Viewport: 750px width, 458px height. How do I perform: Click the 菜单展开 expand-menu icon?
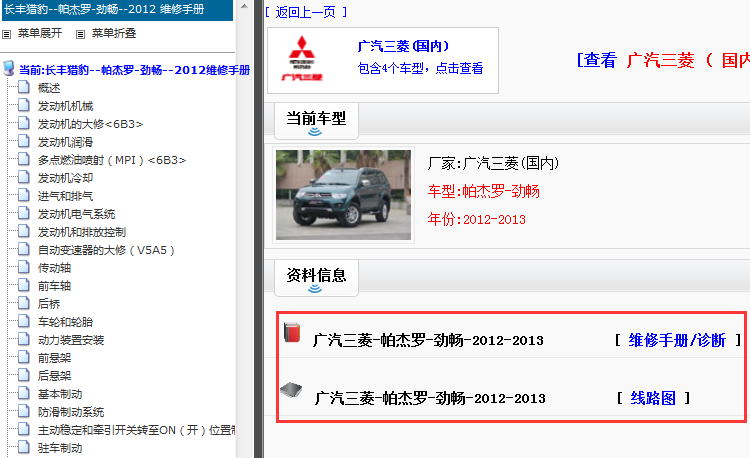coord(7,34)
